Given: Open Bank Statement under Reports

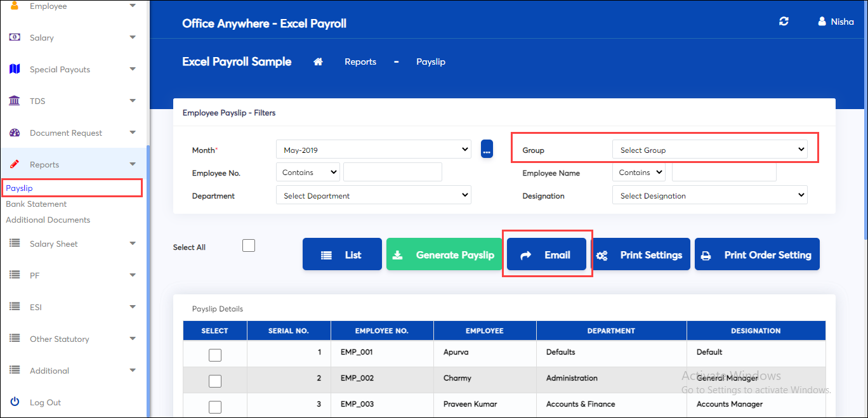Looking at the screenshot, I should (x=36, y=204).
